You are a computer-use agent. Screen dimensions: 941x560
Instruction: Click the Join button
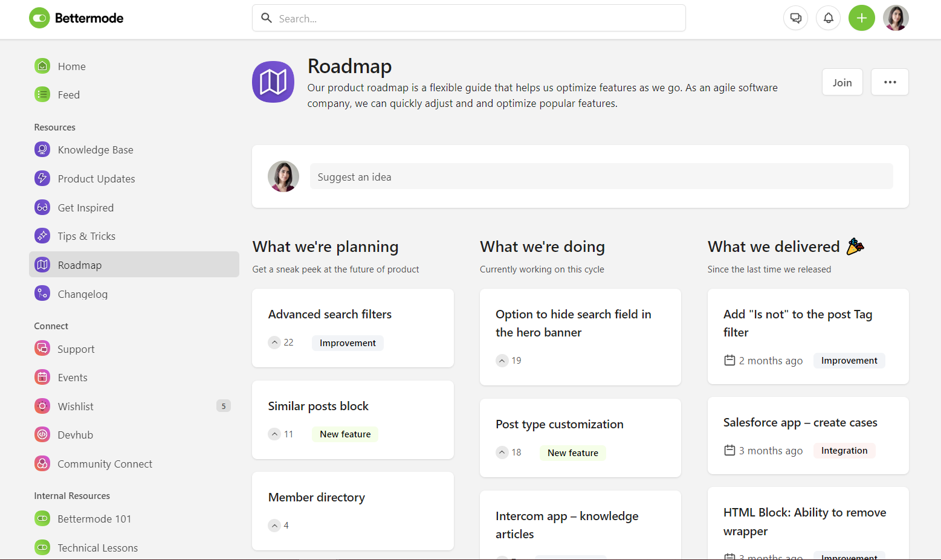click(842, 82)
